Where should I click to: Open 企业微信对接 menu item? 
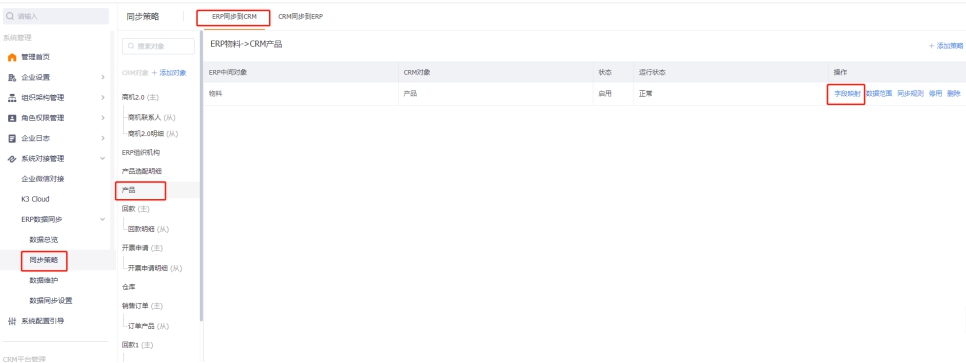[43, 179]
